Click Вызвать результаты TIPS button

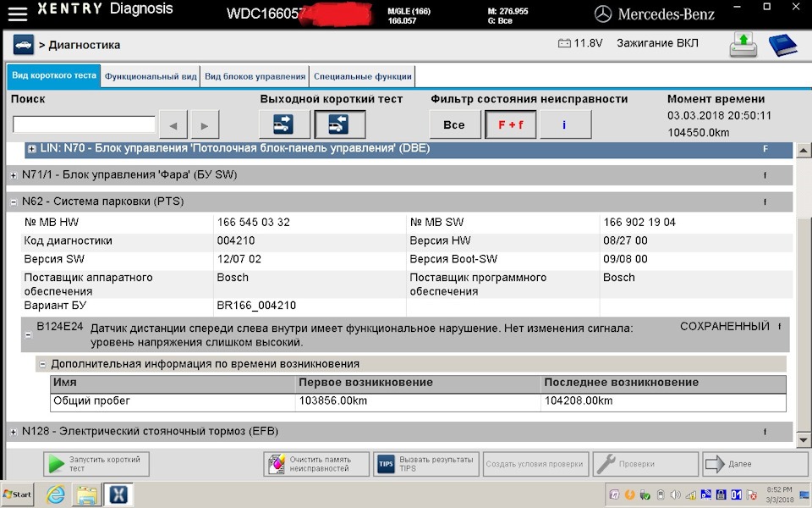[x=426, y=464]
